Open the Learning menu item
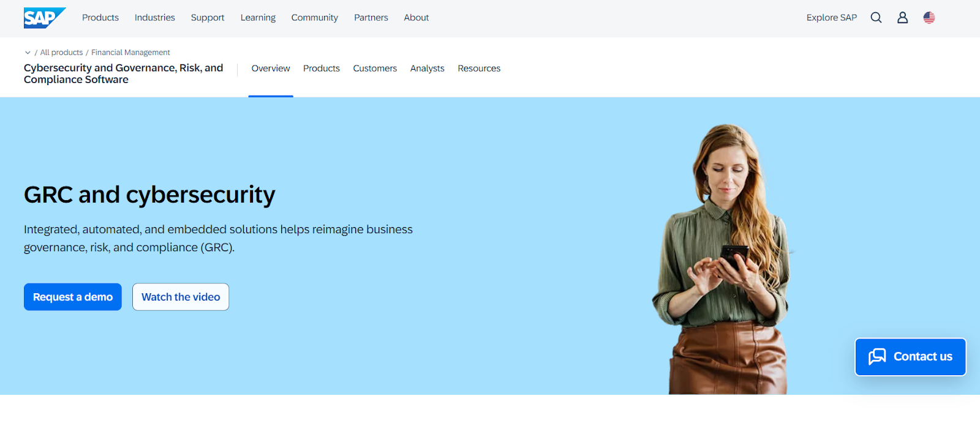Viewport: 980px width, 426px height. pyautogui.click(x=258, y=18)
